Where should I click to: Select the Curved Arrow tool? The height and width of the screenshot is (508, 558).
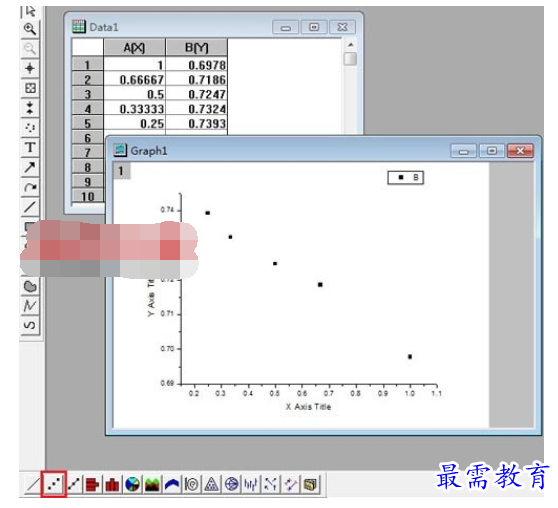click(x=30, y=187)
